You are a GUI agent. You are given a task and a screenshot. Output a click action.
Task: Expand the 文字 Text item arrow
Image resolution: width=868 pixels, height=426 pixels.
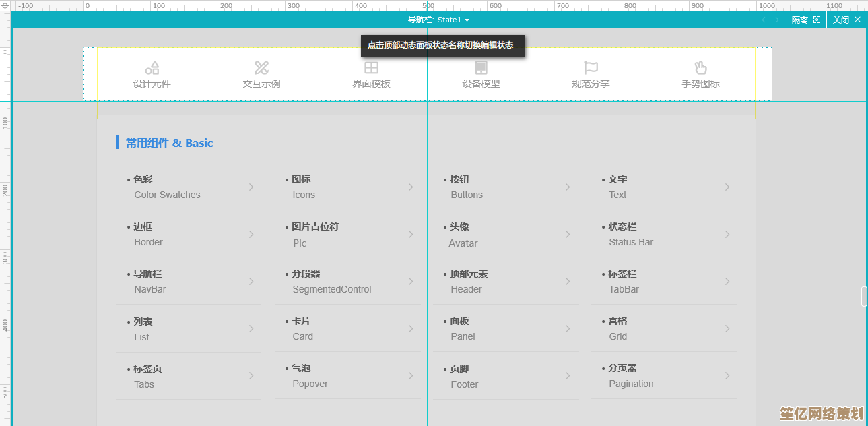click(727, 187)
